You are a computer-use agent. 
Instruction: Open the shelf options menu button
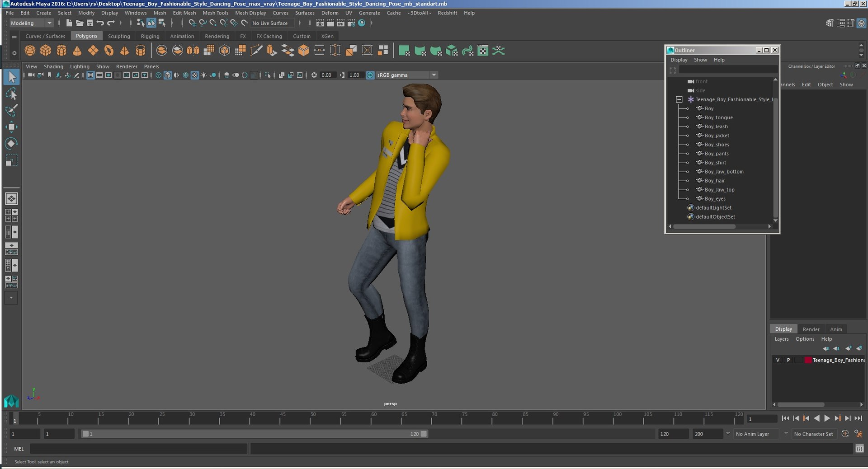click(x=14, y=53)
